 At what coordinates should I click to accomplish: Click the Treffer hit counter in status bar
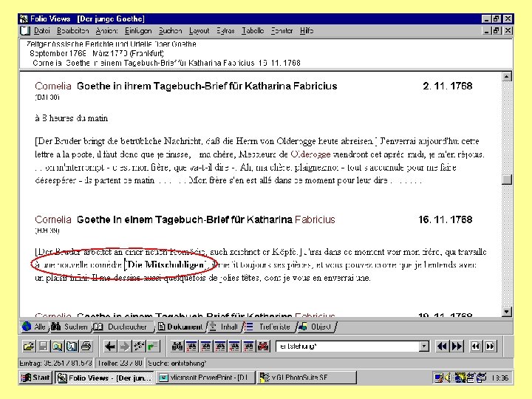[120, 363]
